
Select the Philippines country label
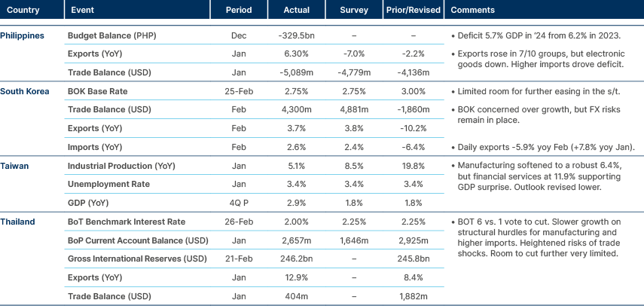(x=24, y=36)
